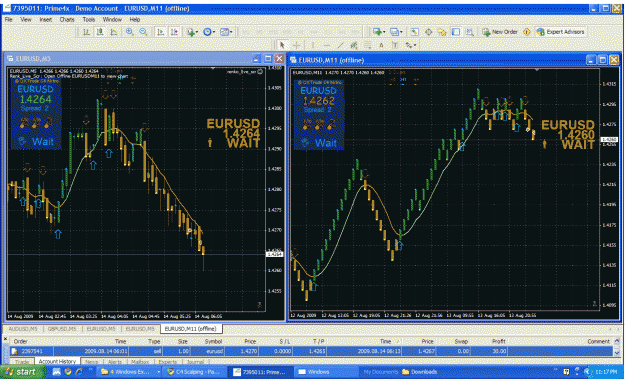Click the yellow diamond MetaEditor icon

(527, 32)
